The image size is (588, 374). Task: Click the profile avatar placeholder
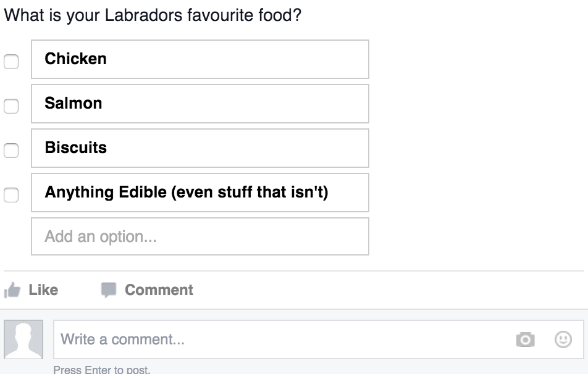point(23,339)
